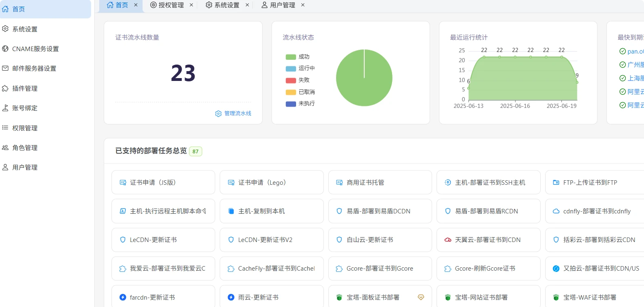This screenshot has width=644, height=307.
Task: Click cloud icon on cdnfly-部署证书到cdnfly
Action: [556, 211]
